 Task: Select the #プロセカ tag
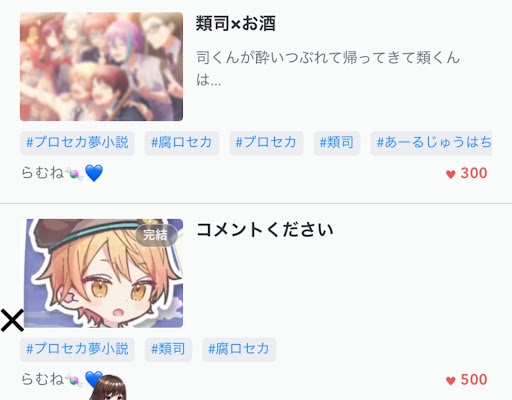click(x=266, y=143)
